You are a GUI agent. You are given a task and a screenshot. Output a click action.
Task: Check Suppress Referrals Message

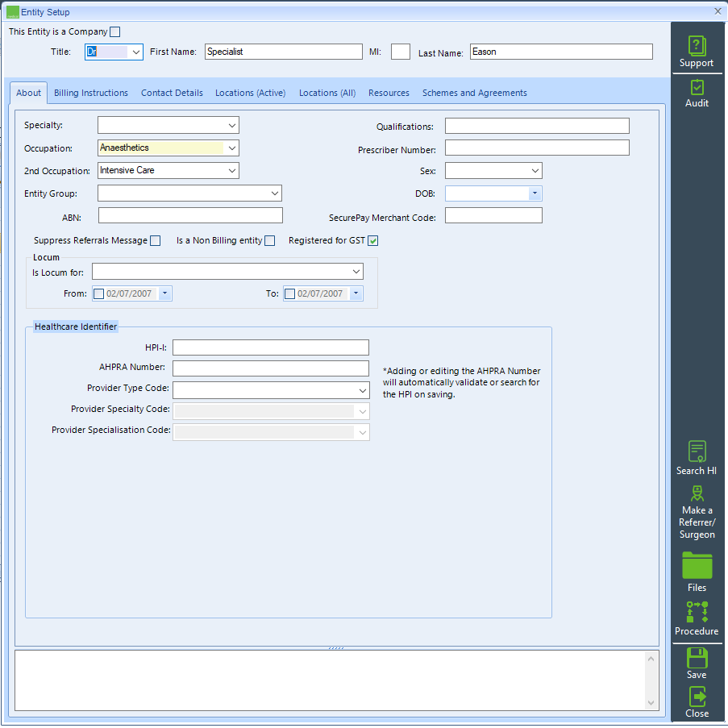154,239
